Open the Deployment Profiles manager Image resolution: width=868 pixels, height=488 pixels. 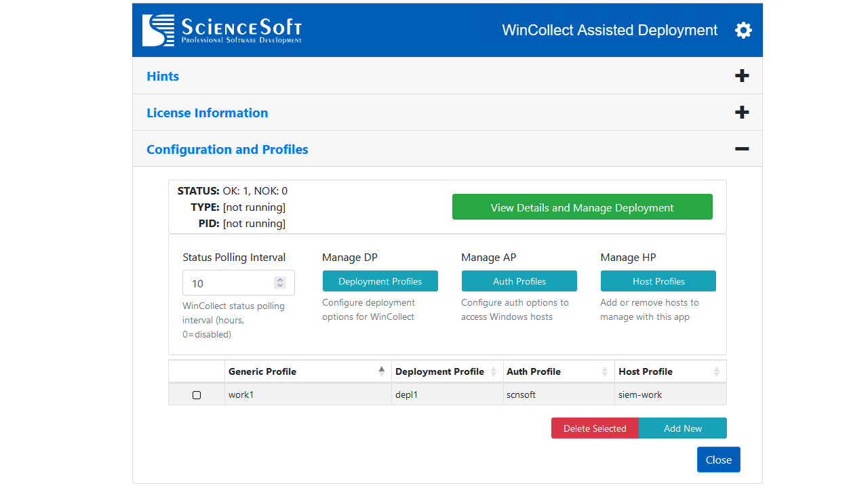[x=380, y=281]
